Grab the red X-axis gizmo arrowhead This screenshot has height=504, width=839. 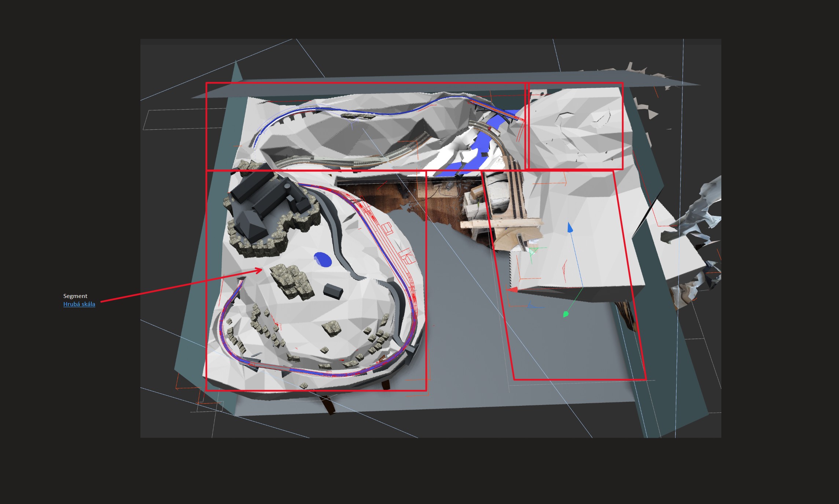(x=512, y=290)
